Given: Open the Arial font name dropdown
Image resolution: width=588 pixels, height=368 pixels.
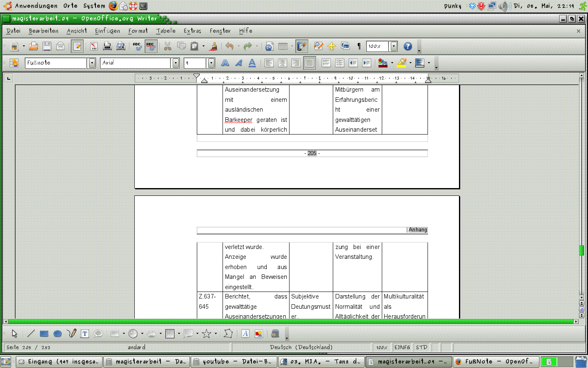Looking at the screenshot, I should point(176,63).
